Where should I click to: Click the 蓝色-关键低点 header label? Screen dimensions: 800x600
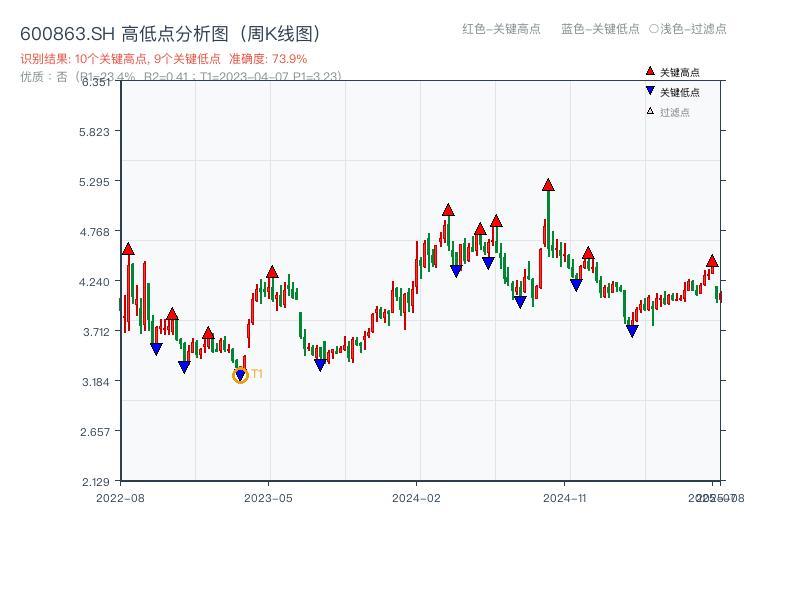600,29
